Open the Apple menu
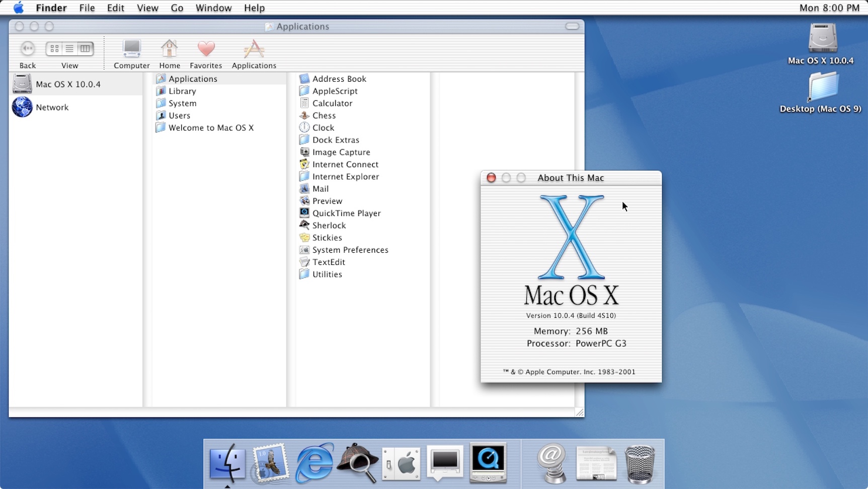This screenshot has height=489, width=868. (x=19, y=8)
